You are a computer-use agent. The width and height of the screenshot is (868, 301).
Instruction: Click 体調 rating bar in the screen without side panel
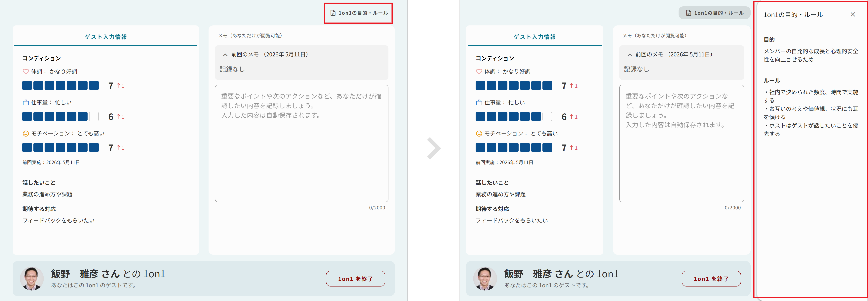[x=60, y=85]
